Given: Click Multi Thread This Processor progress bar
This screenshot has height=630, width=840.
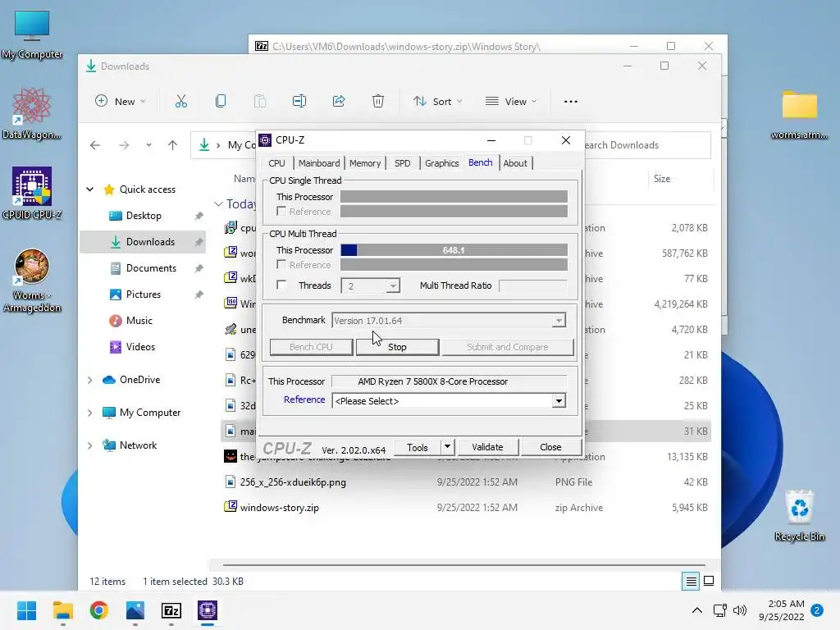Looking at the screenshot, I should (454, 250).
